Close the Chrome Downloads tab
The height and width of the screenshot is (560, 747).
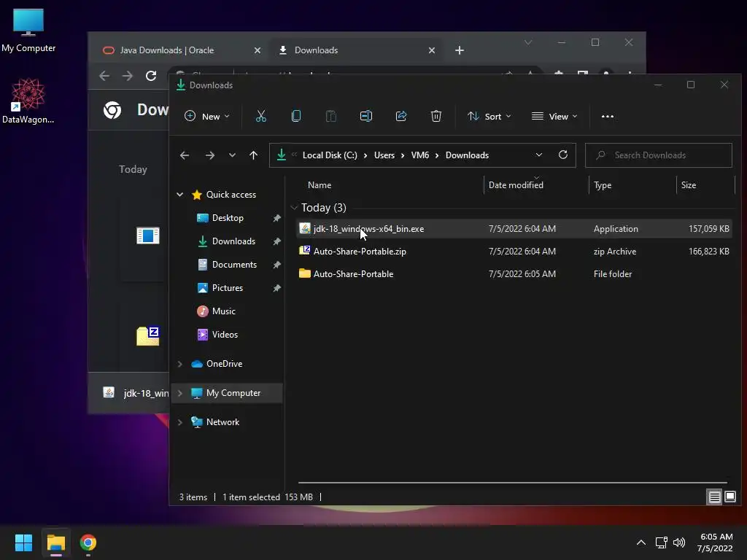click(432, 50)
